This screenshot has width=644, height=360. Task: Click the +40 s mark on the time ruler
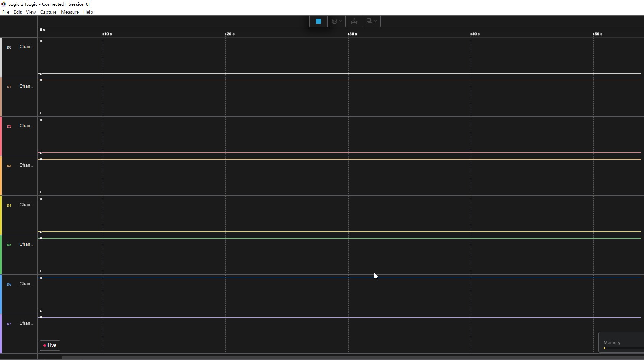pyautogui.click(x=475, y=34)
